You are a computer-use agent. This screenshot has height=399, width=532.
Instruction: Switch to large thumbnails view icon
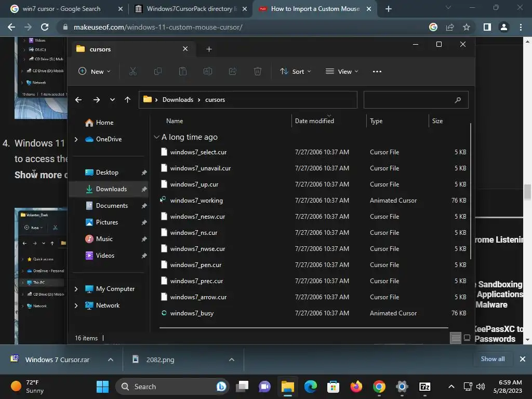coord(467,338)
